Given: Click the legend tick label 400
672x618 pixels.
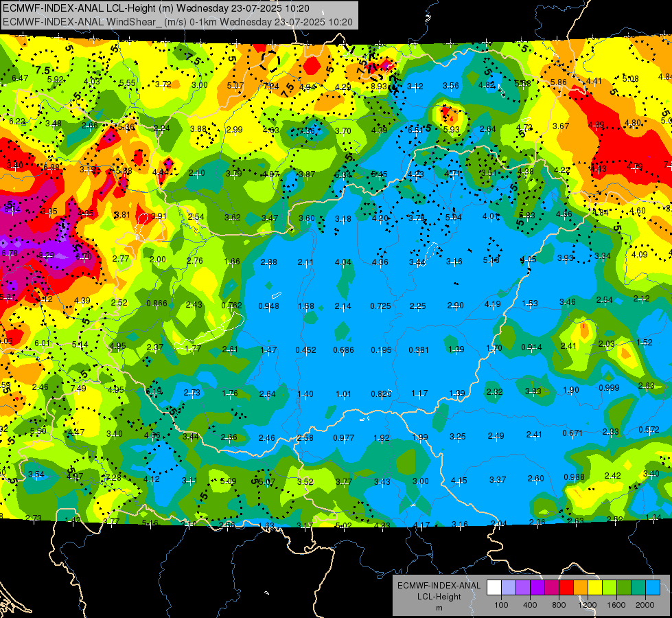Looking at the screenshot, I should 530,605.
